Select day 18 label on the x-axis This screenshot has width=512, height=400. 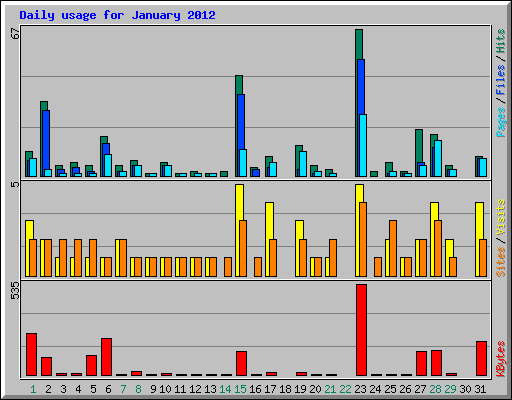tap(285, 389)
